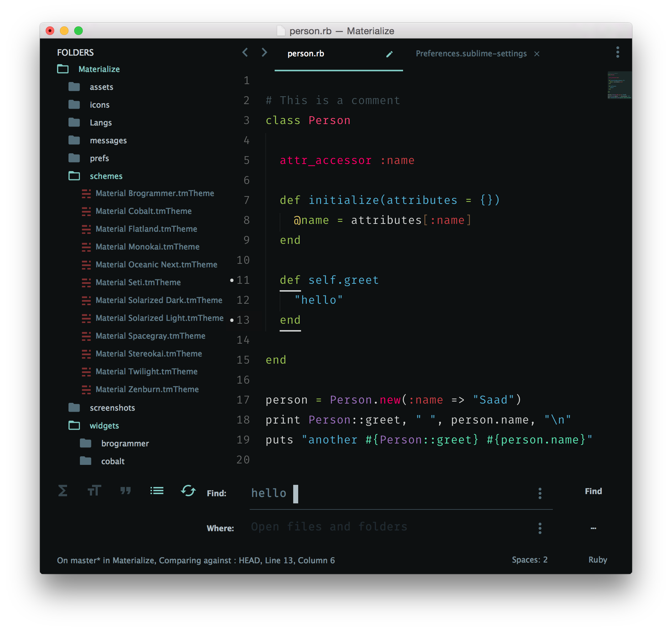Open Material Oceanic Next.tmTheme file
This screenshot has width=672, height=631.
tap(149, 265)
